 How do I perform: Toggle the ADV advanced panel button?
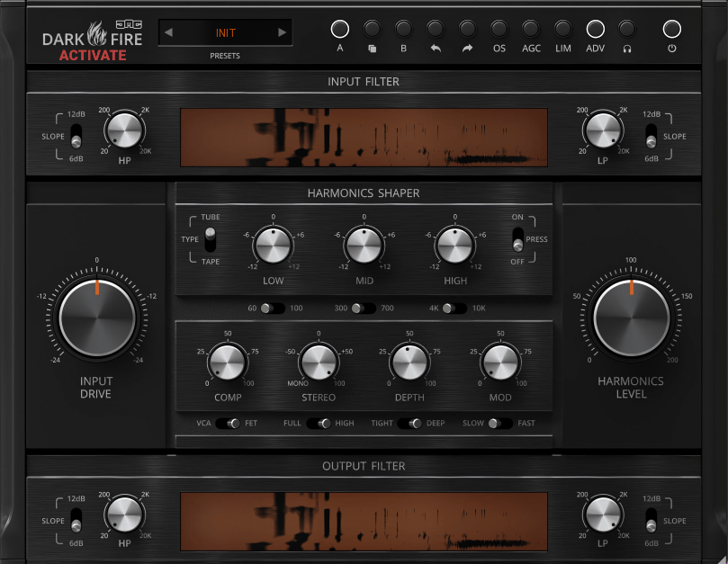(595, 29)
